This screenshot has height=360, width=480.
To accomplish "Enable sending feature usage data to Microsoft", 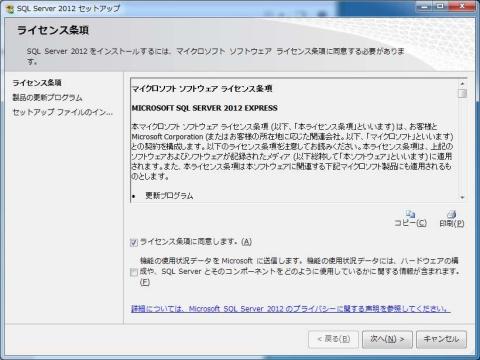I will 134,273.
